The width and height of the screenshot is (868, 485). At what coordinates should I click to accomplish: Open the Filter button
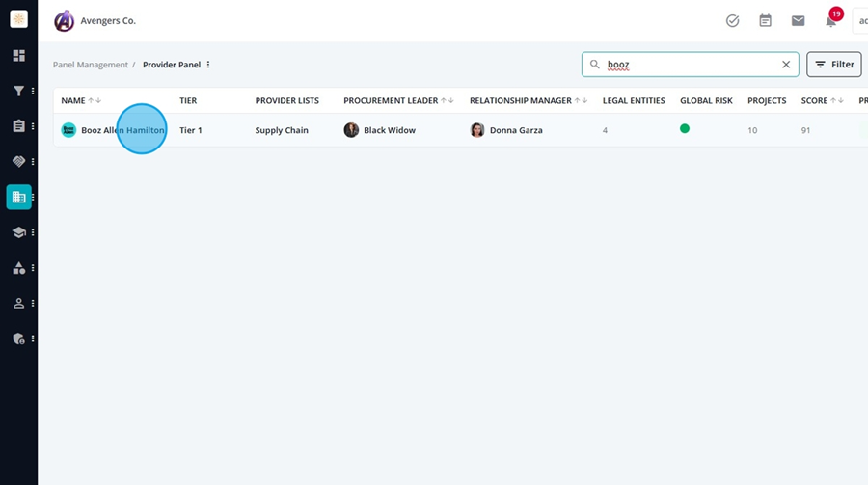[833, 65]
